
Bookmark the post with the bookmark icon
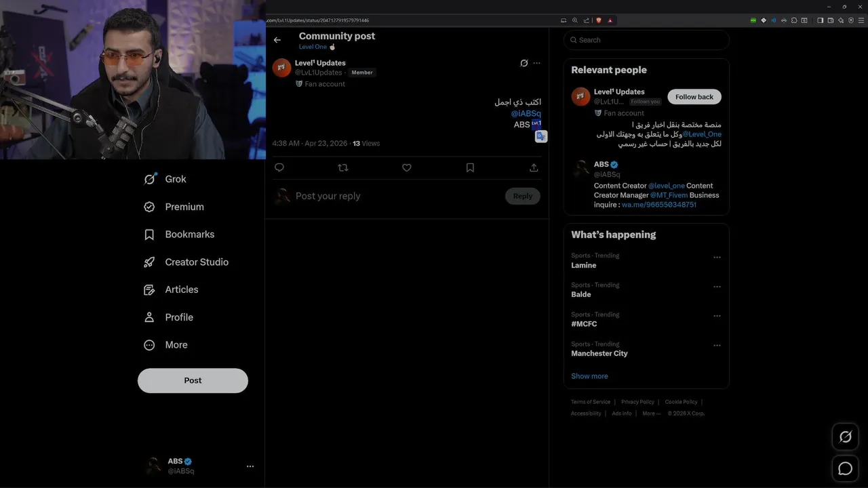coord(470,167)
